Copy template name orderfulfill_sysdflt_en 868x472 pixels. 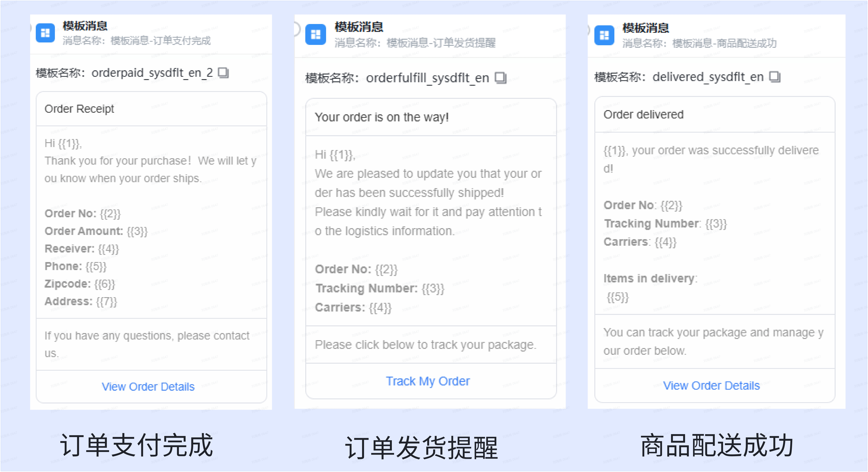[x=500, y=78]
